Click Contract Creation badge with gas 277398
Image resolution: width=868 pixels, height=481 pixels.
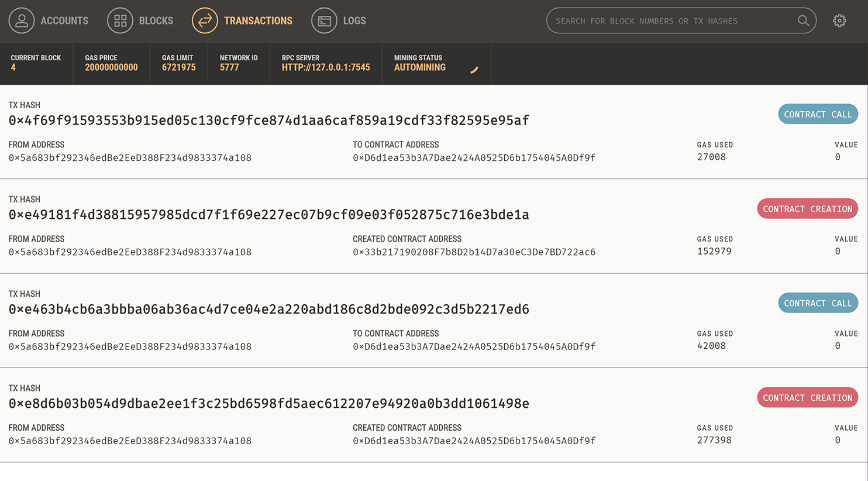(807, 398)
